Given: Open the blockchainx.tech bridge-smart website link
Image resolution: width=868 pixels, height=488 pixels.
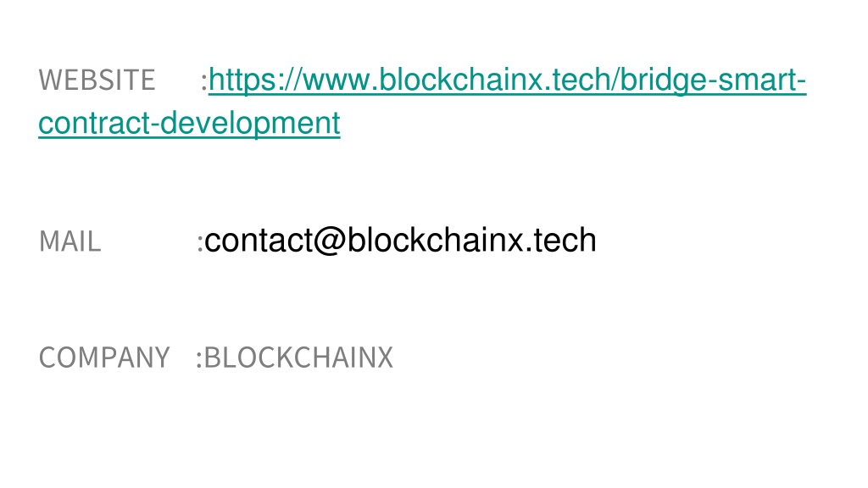Looking at the screenshot, I should (507, 80).
